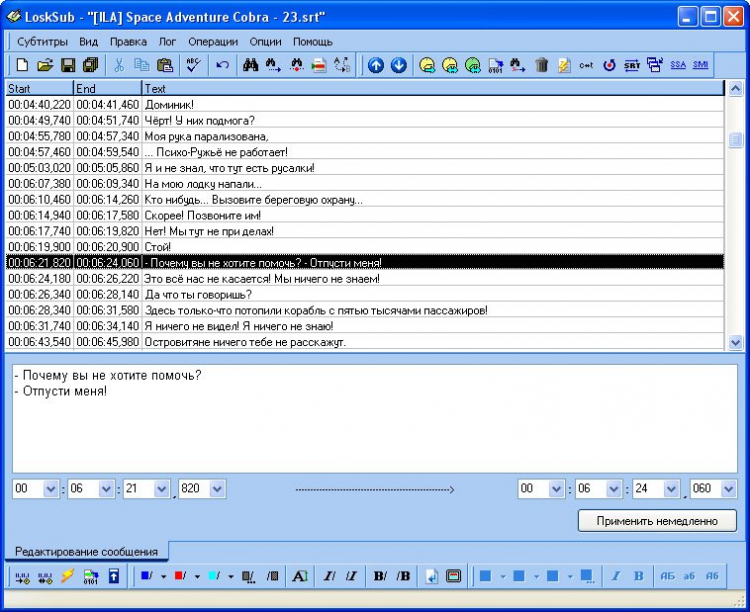The width and height of the screenshot is (750, 612).
Task: Click the Save All multiple floppies icon
Action: (x=90, y=65)
